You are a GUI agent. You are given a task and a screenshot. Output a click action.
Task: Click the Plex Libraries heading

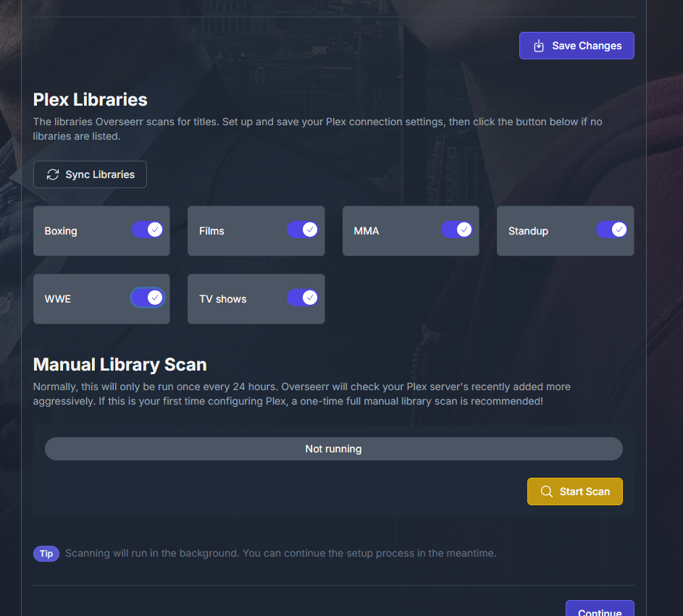click(91, 100)
